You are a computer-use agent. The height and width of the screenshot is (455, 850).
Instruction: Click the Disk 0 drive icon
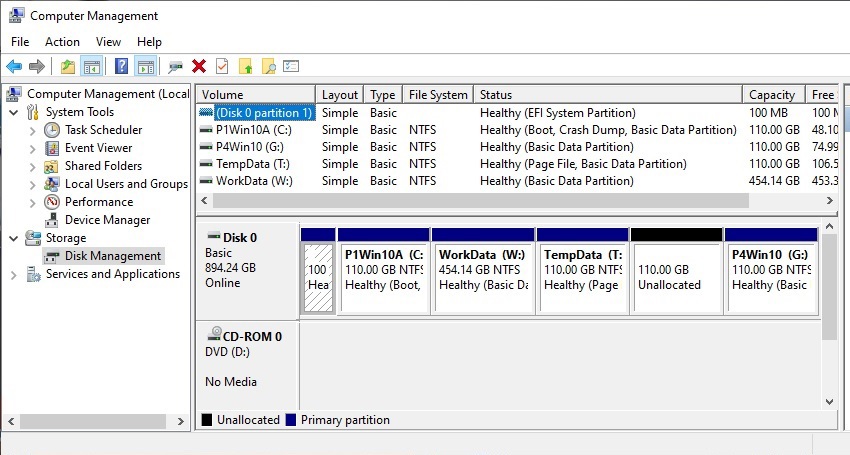tap(214, 236)
